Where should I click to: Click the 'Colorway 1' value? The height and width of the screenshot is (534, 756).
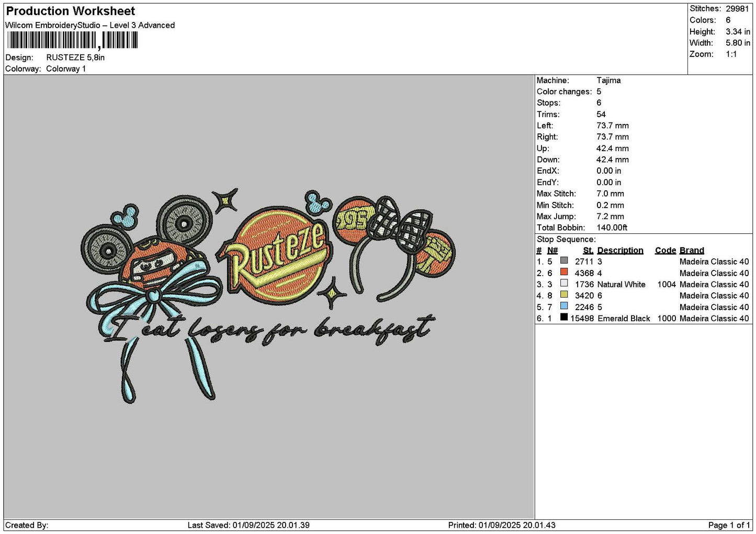66,69
